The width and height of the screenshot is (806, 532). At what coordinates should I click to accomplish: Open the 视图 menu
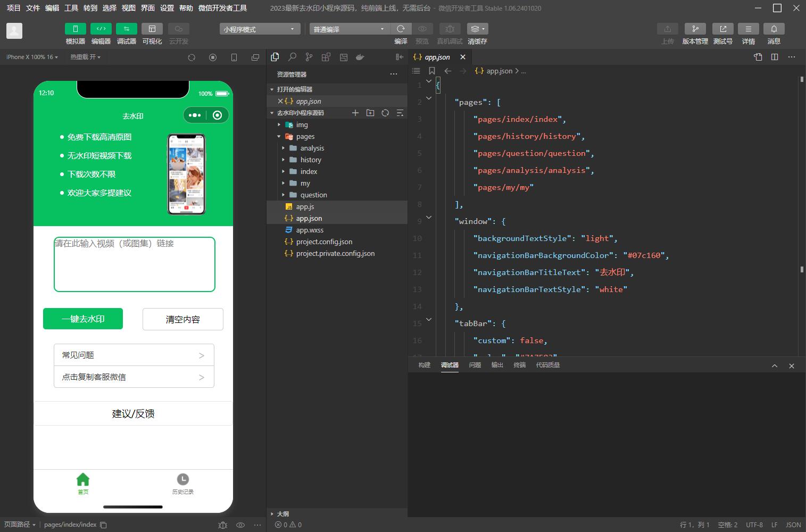coord(129,8)
